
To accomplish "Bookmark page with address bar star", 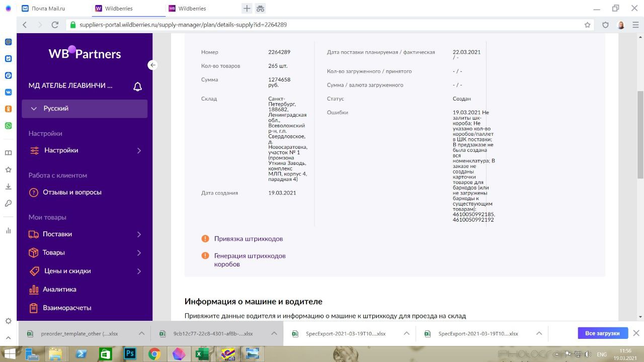I will [587, 25].
